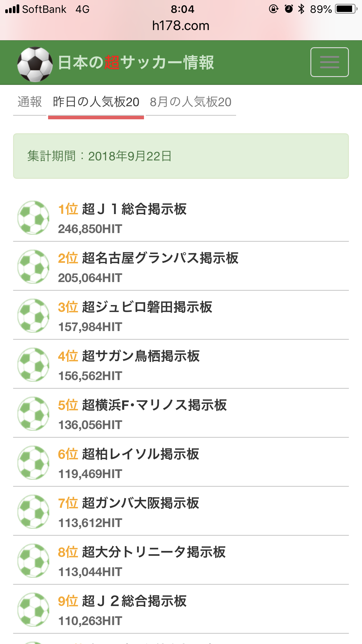
Task: Tap the ball icon beside 超柏レイソル掲示板
Action: [x=33, y=463]
